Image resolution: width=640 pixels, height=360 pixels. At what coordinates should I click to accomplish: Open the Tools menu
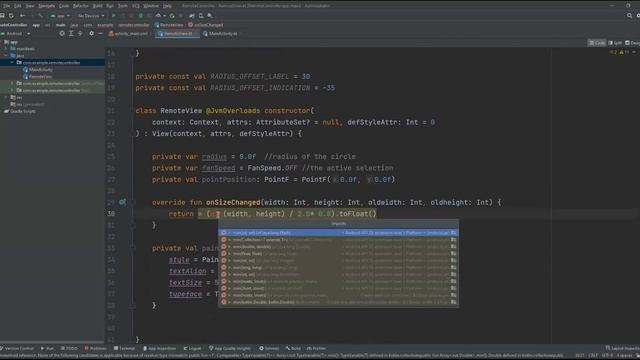[x=122, y=6]
